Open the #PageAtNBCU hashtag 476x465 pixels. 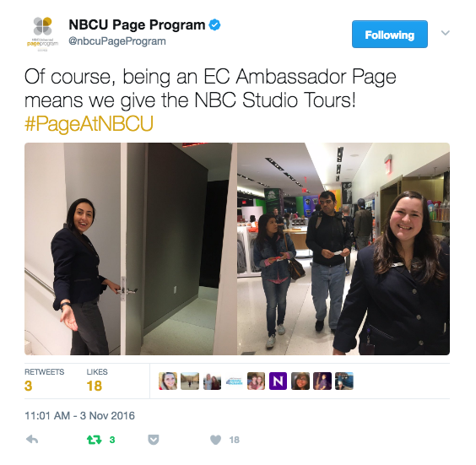[89, 123]
